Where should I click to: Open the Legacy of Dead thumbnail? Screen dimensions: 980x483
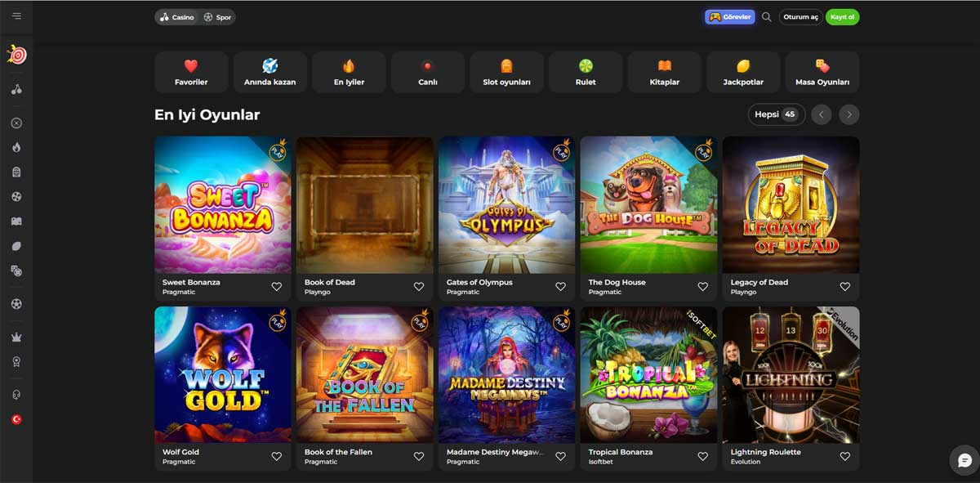(791, 205)
